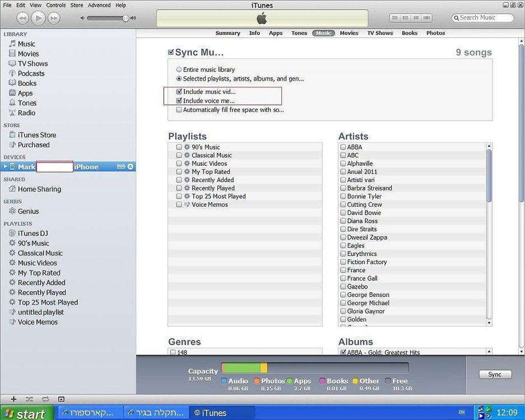Open Movies in the Library sidebar
This screenshot has height=420, width=525.
[28, 54]
